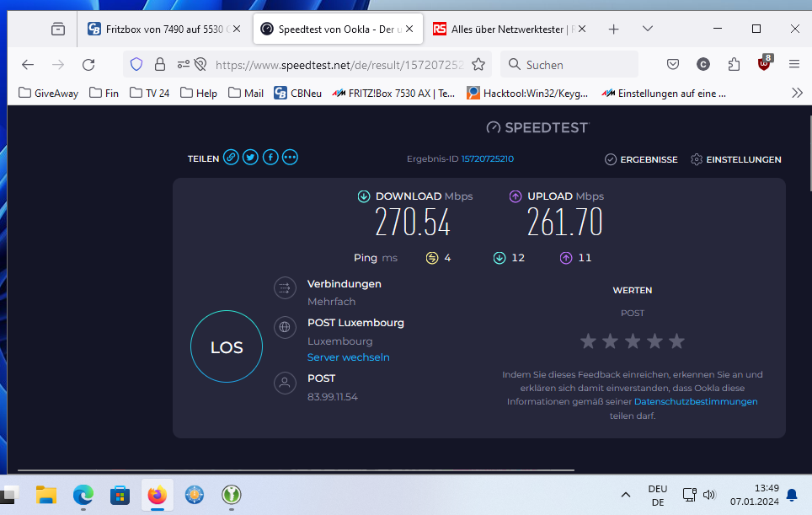Image resolution: width=812 pixels, height=515 pixels.
Task: Rate POST with three stars
Action: coord(633,341)
